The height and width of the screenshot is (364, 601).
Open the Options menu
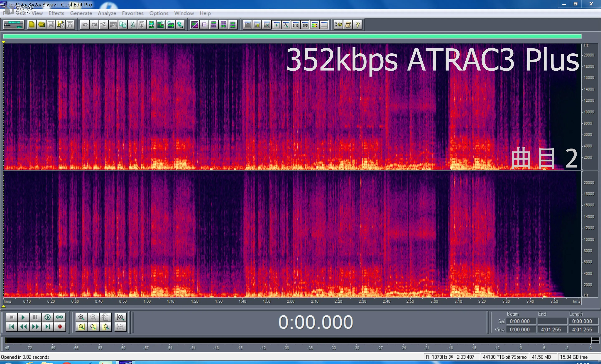(x=159, y=13)
